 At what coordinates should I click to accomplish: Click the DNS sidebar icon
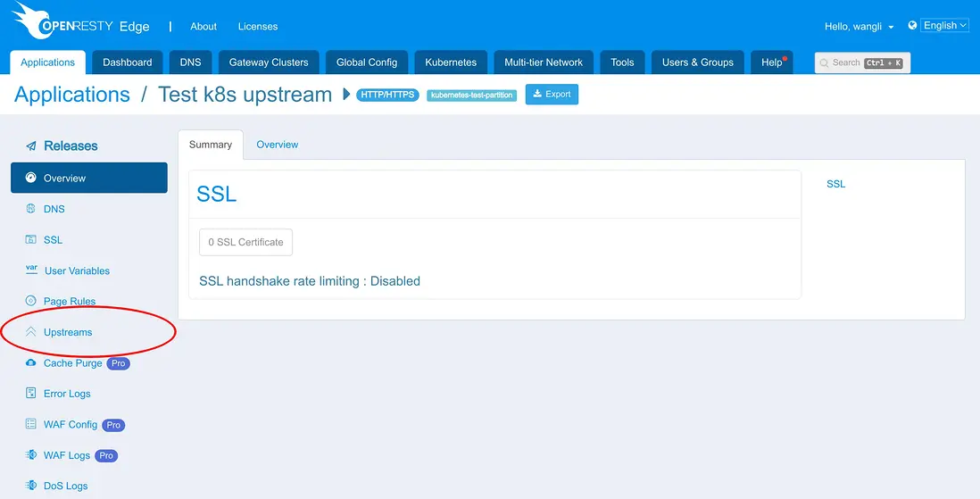(x=30, y=209)
